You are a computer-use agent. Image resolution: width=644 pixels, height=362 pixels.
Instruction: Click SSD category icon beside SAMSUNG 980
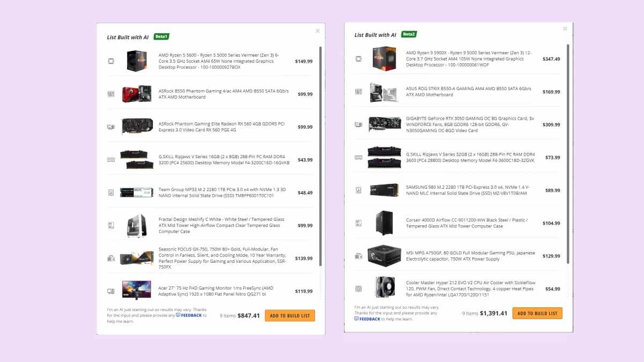(358, 190)
